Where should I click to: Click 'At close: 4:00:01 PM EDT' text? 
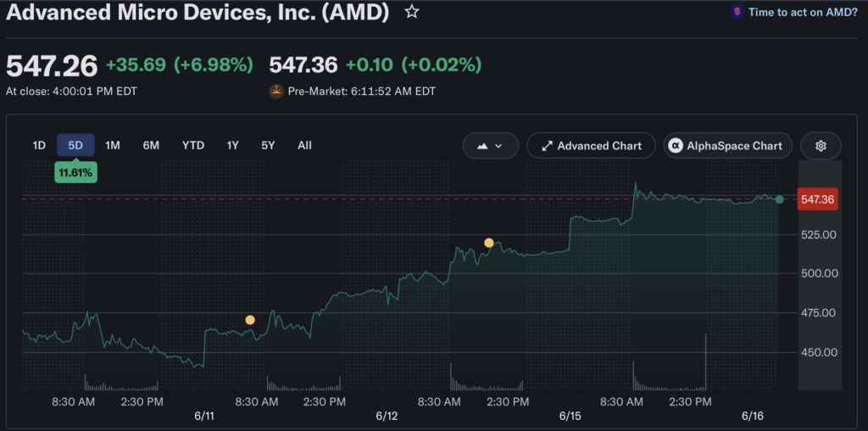pyautogui.click(x=71, y=92)
